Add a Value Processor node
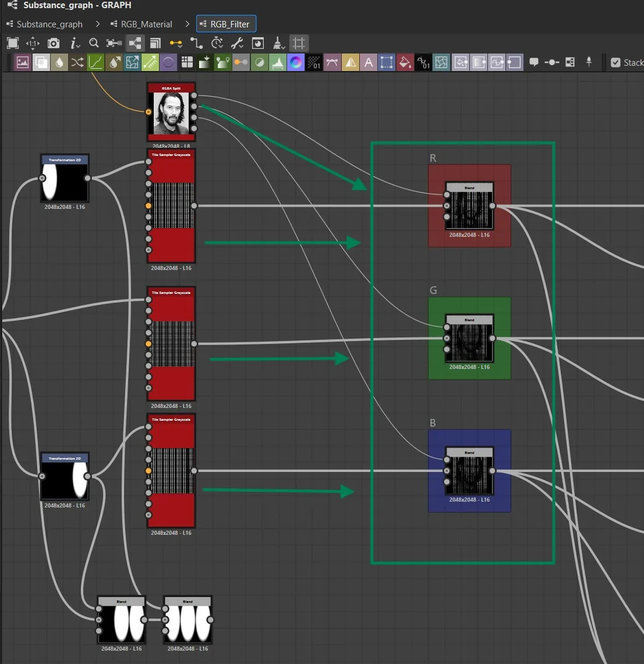644x664 pixels. coord(423,63)
